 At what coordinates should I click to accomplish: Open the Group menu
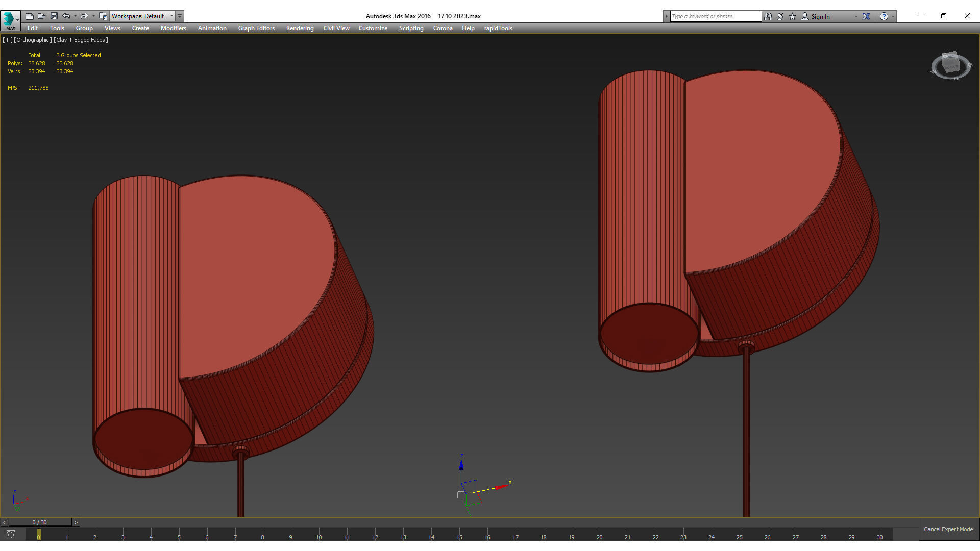[x=84, y=28]
